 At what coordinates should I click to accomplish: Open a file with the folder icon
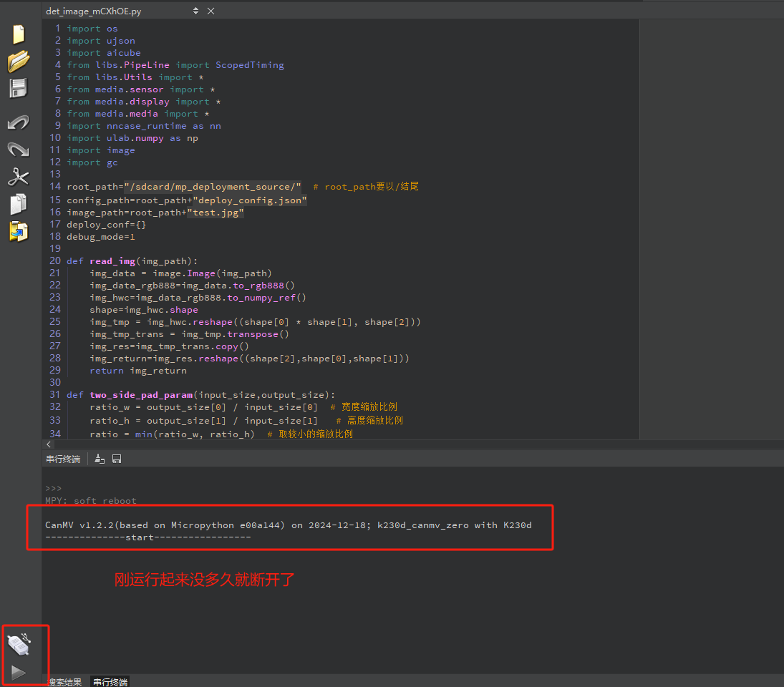18,62
